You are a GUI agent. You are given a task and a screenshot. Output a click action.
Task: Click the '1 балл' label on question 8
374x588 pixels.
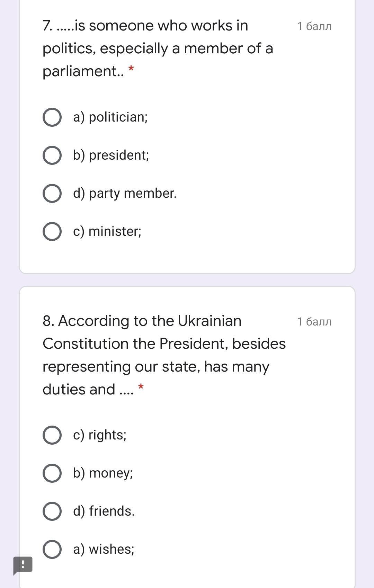pos(314,322)
